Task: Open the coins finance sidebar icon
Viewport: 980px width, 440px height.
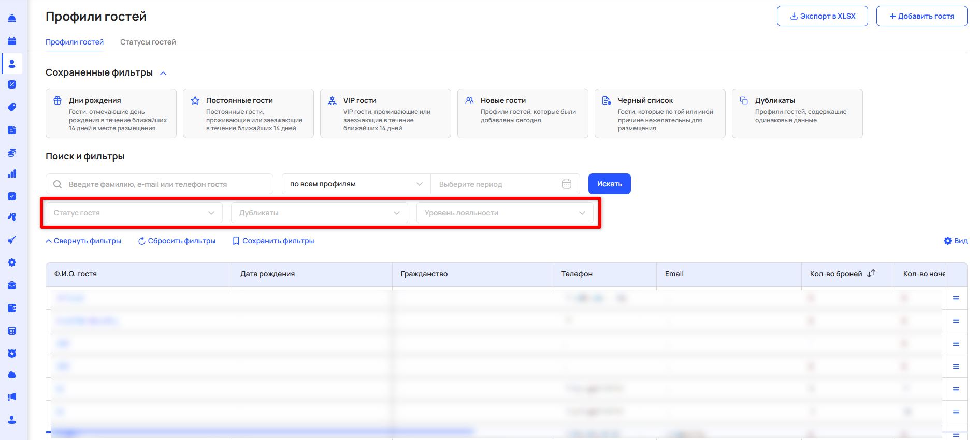Action: 12,152
